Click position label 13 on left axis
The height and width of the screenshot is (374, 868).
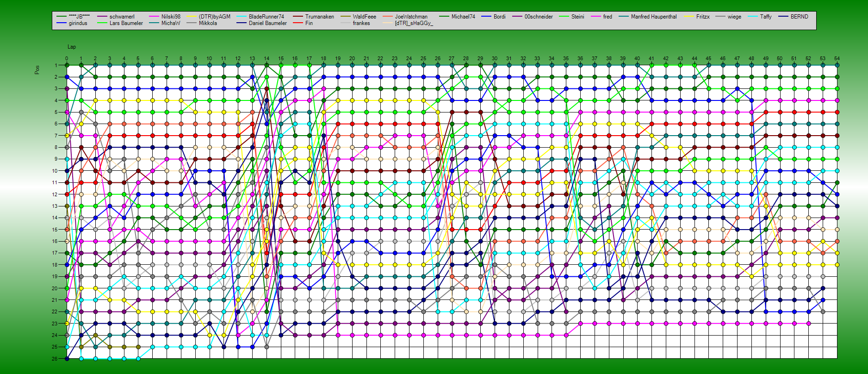(x=55, y=206)
